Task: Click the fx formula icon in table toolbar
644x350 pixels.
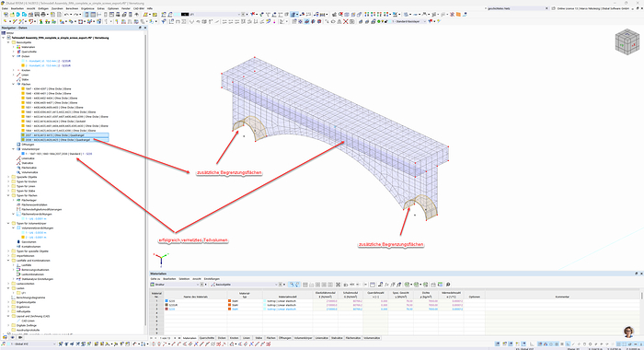Action: (x=387, y=285)
